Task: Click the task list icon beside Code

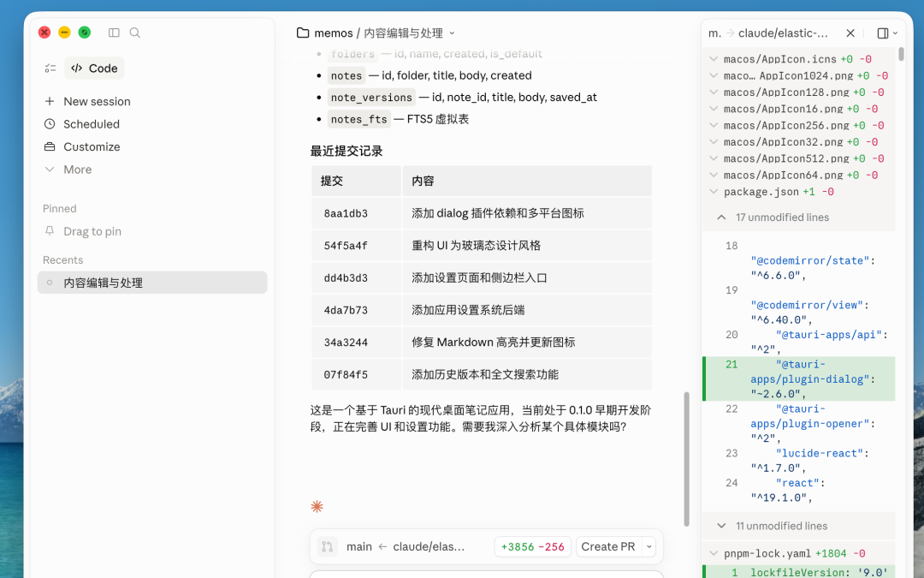Action: 50,69
